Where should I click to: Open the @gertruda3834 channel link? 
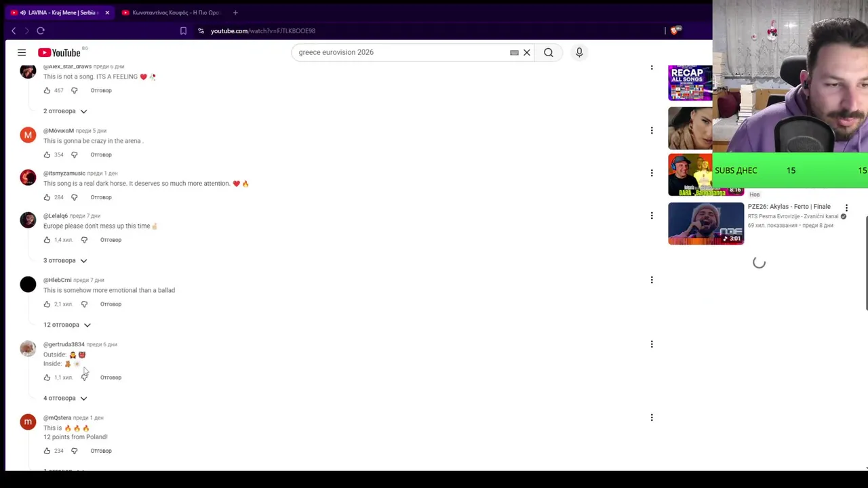64,344
